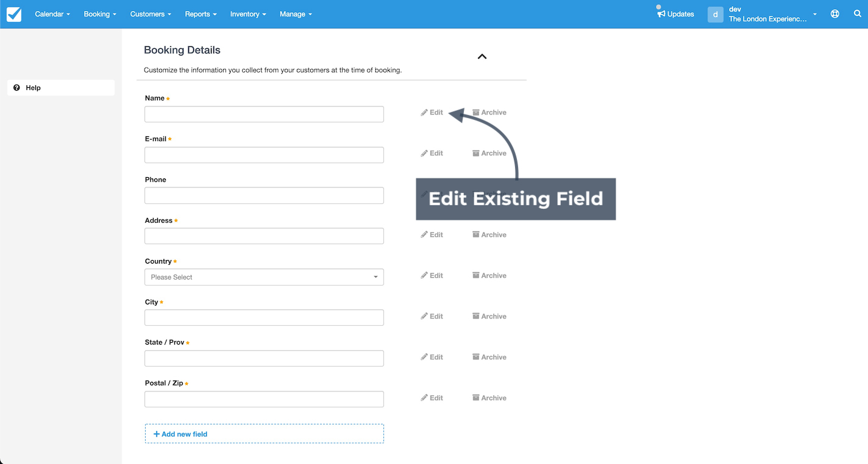Screen dimensions: 868x464
Task: Focus the E-mail input field
Action: point(264,155)
